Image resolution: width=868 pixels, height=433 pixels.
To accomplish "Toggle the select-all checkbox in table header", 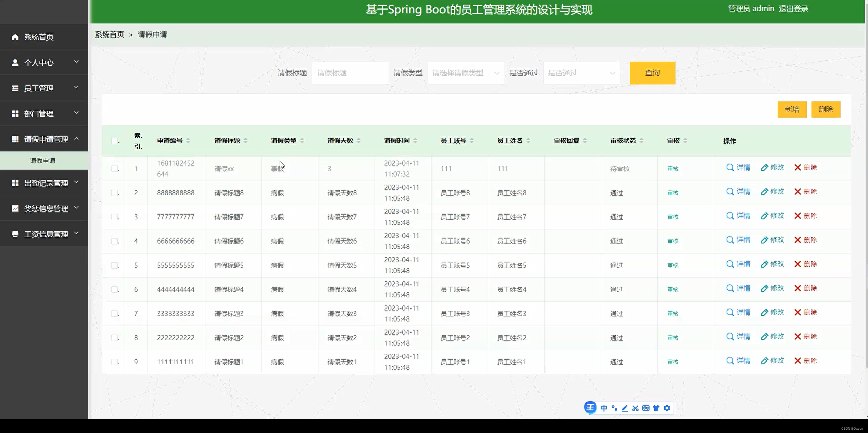I will click(115, 141).
